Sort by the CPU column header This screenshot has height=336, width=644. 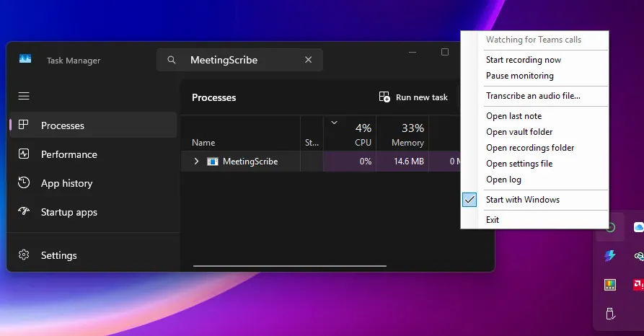tap(363, 143)
